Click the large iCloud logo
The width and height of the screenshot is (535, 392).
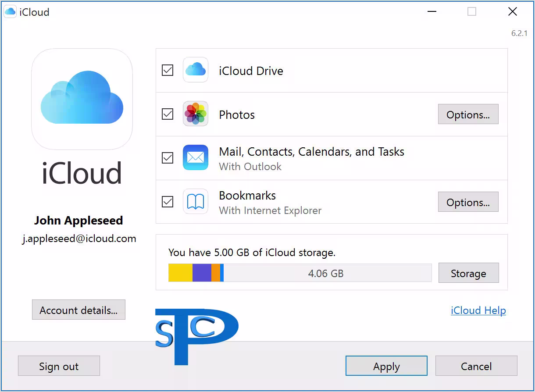[82, 99]
